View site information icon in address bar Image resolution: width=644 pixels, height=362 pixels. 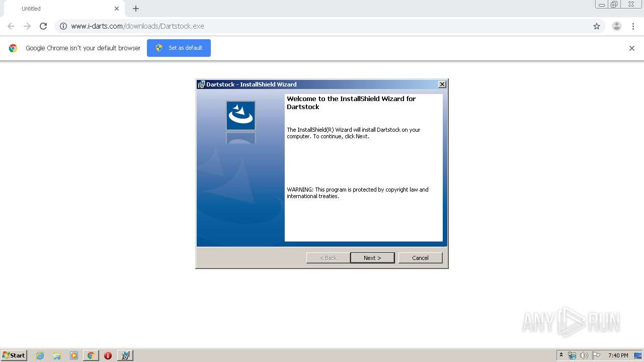coord(63,26)
